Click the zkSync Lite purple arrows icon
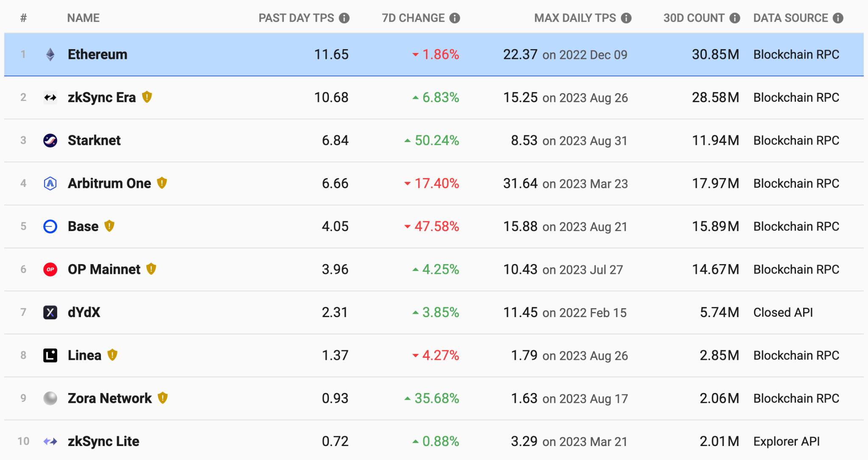 click(x=50, y=441)
